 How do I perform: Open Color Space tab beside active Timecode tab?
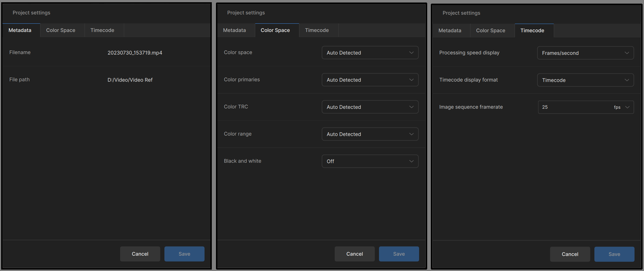pos(490,31)
